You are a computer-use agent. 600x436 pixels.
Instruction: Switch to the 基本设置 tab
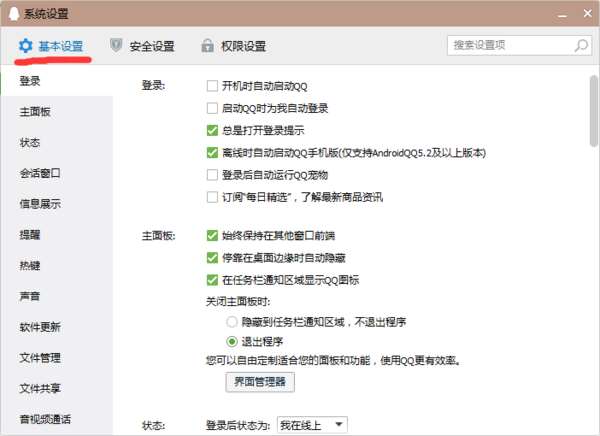click(51, 46)
